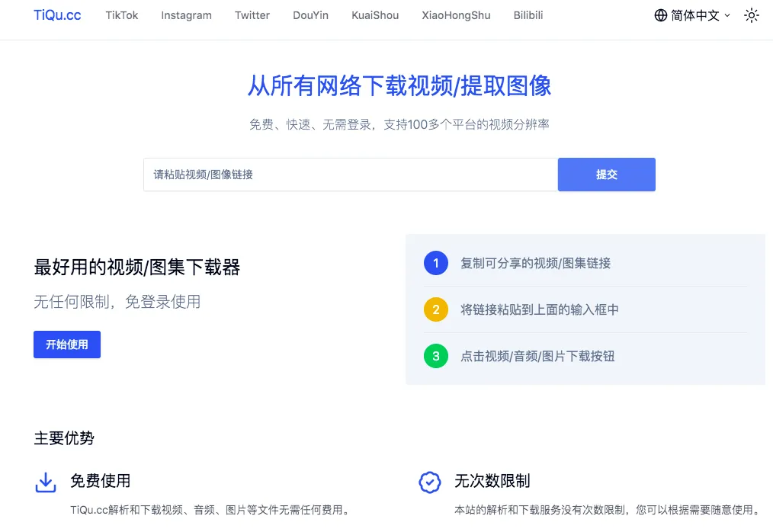Click the 提交 submit button
The image size is (773, 532).
pos(606,175)
